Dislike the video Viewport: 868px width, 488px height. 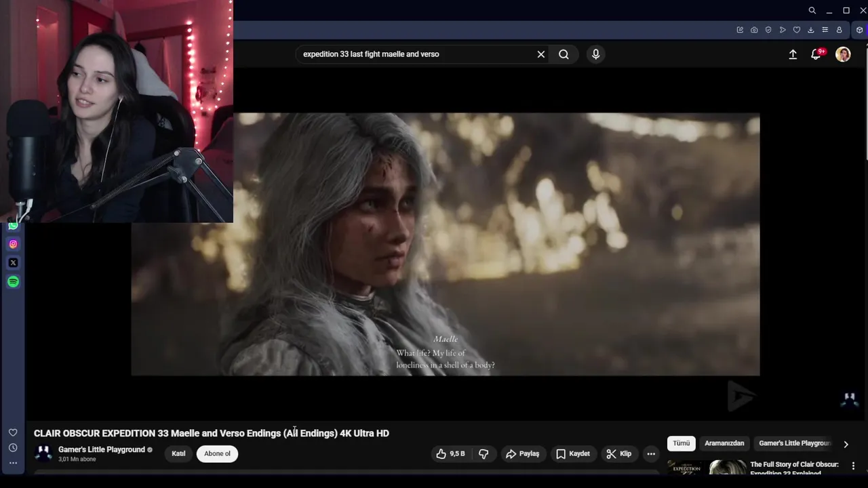(484, 453)
